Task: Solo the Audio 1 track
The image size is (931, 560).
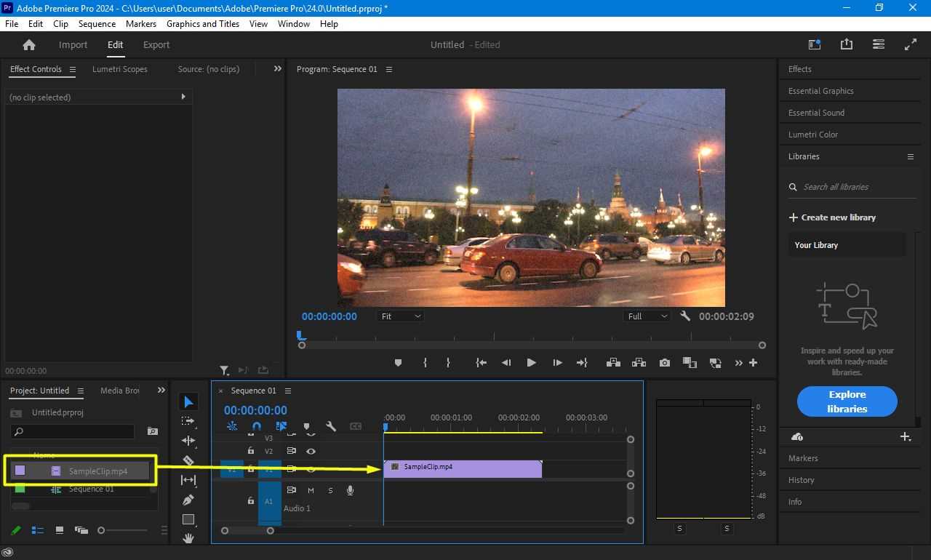Action: [x=330, y=490]
